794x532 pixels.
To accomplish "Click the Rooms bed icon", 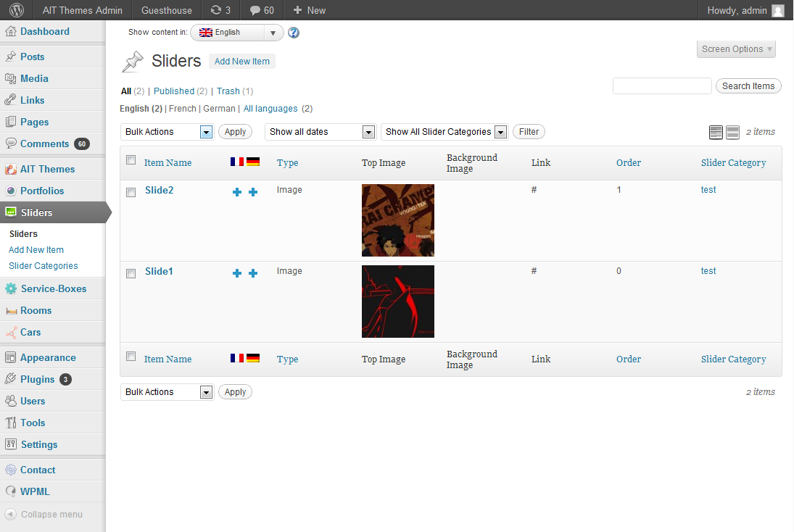I will tap(11, 311).
